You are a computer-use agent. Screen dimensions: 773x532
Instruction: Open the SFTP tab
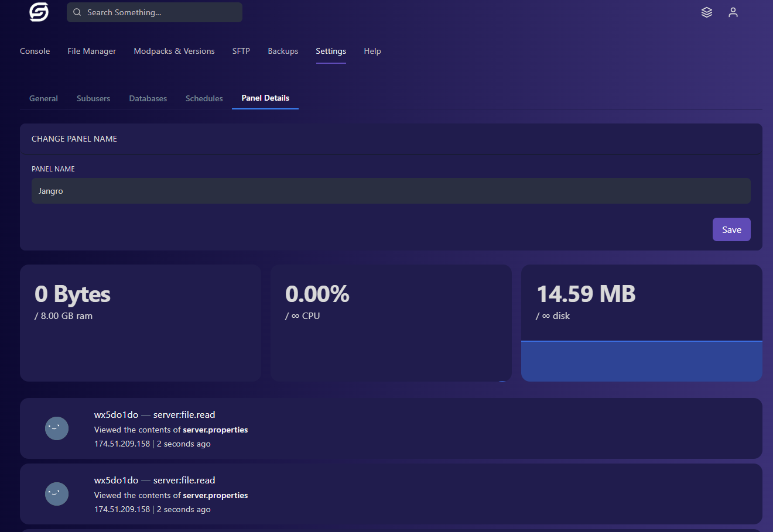(x=241, y=51)
